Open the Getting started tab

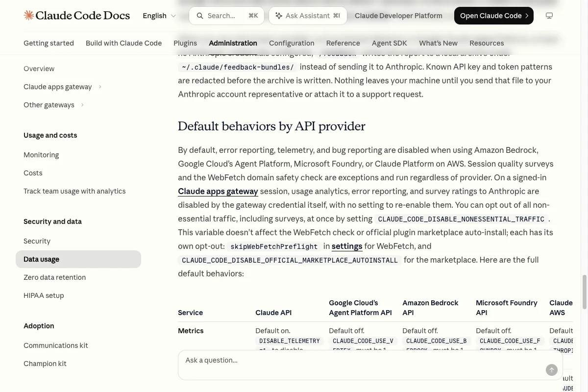point(49,43)
